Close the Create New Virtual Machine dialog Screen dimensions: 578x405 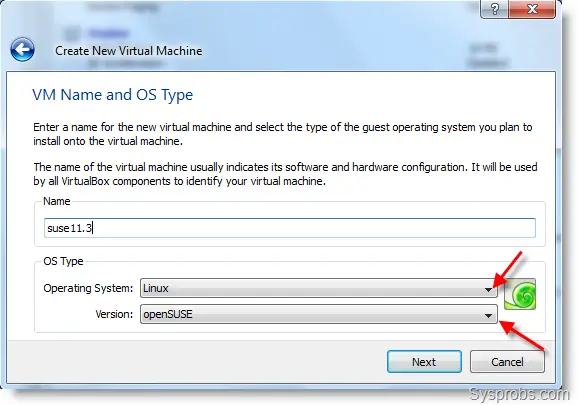click(532, 8)
